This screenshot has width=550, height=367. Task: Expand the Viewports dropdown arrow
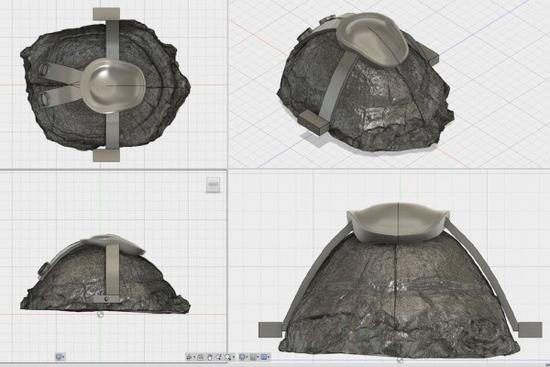point(269,357)
